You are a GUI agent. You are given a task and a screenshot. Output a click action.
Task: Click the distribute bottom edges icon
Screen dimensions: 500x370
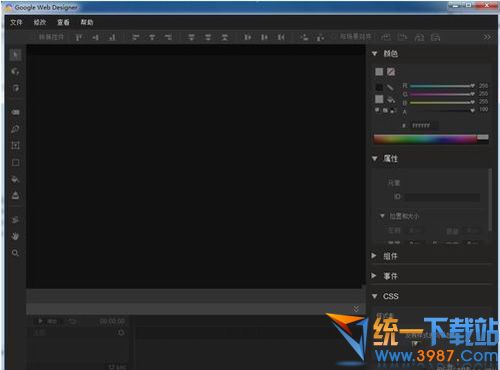(225, 37)
